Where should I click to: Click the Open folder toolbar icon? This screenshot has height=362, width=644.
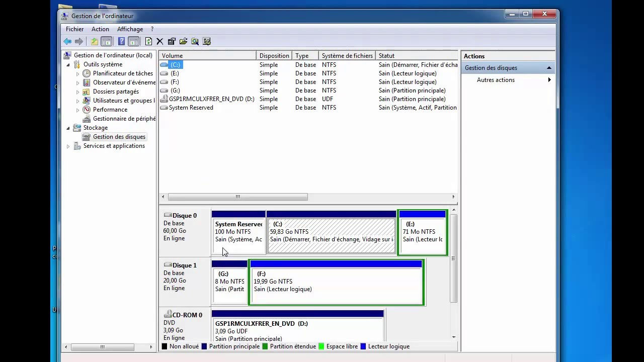[x=183, y=41]
